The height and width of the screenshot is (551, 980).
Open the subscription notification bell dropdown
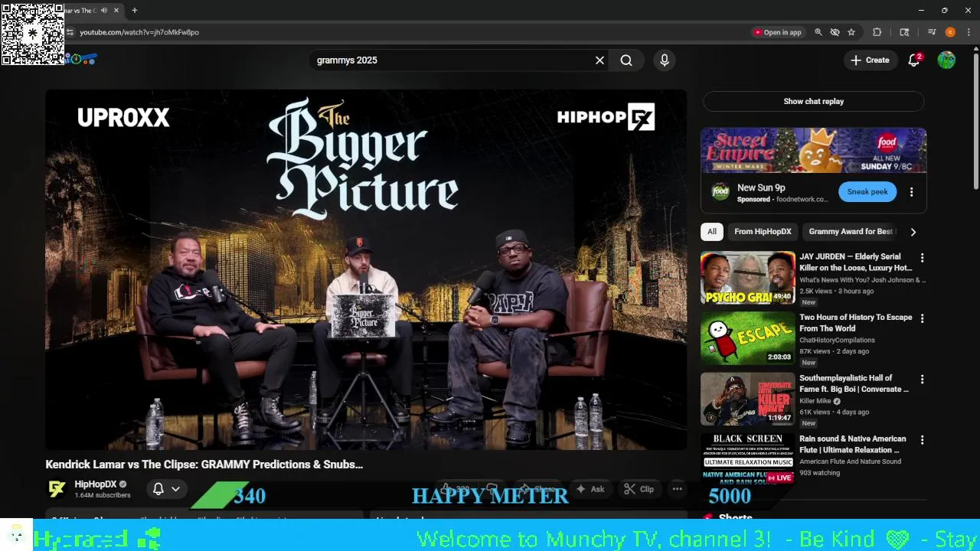[x=166, y=489]
